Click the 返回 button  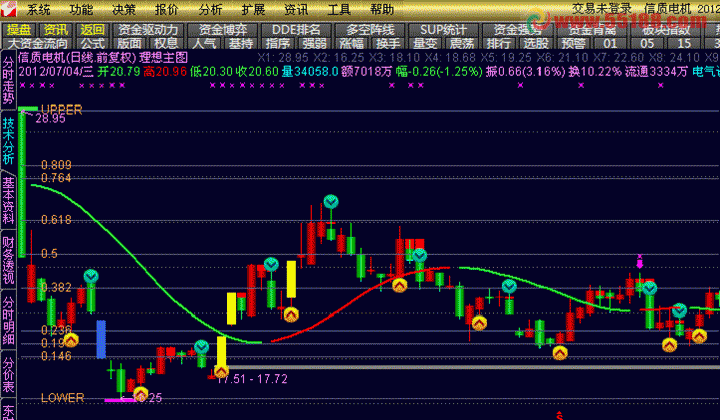(93, 30)
